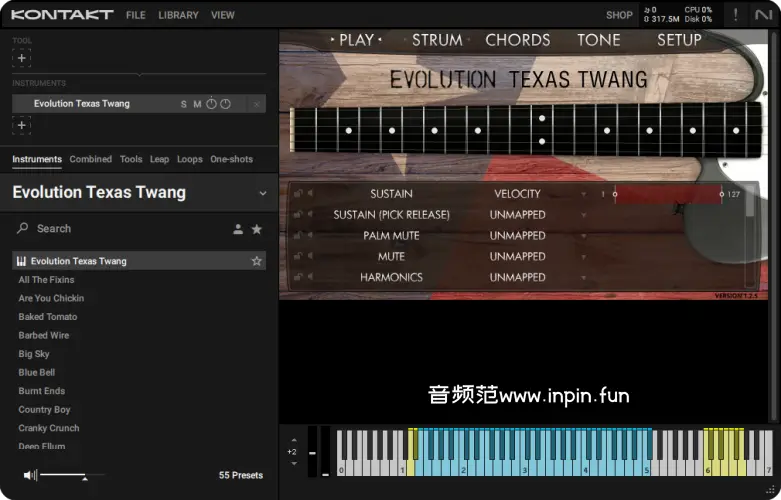Switch to the Loops tab
This screenshot has width=781, height=500.
190,159
